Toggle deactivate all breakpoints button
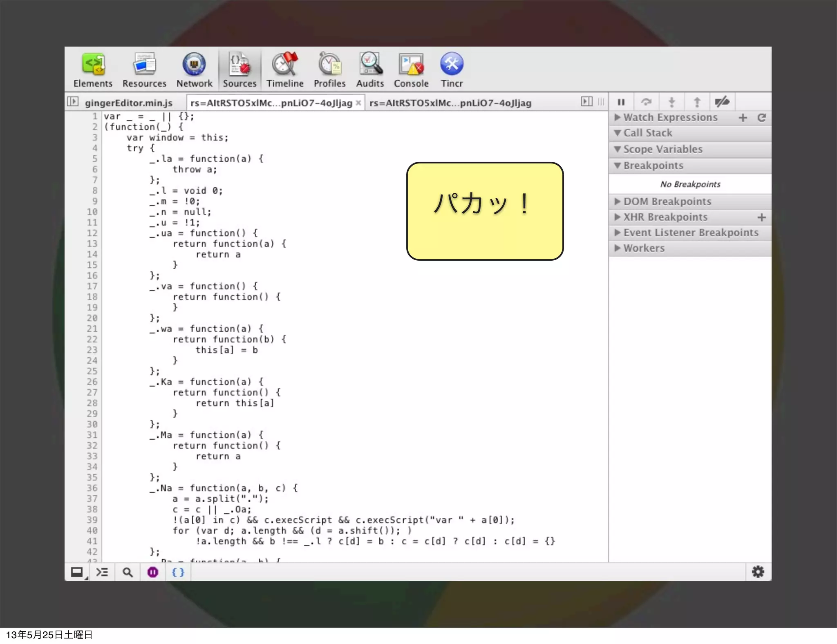This screenshot has height=644, width=837. (x=722, y=102)
